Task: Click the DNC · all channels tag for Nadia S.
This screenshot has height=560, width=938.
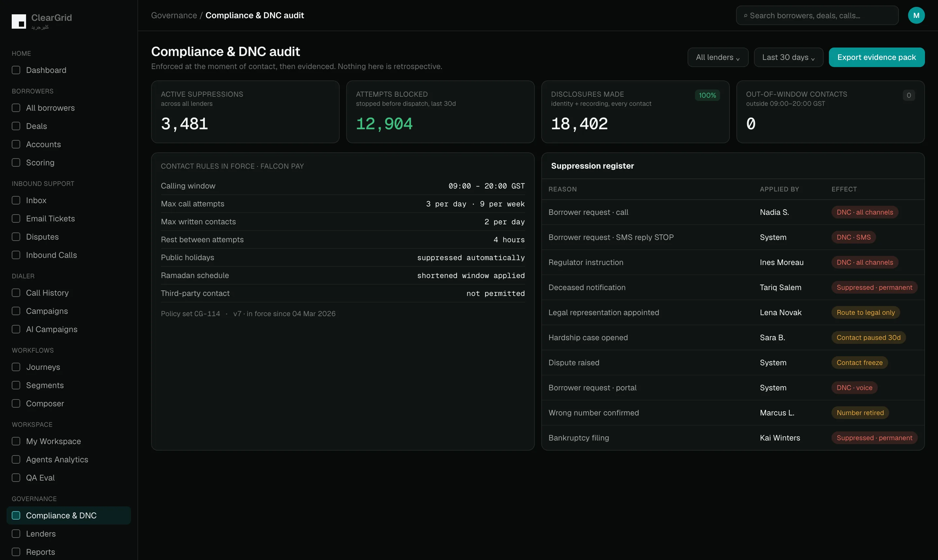Action: pos(864,213)
